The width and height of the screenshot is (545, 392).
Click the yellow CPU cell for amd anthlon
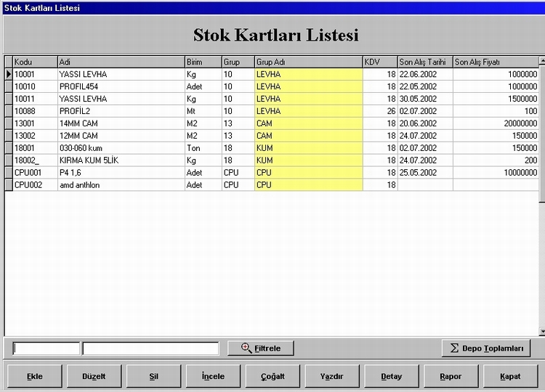pos(307,185)
